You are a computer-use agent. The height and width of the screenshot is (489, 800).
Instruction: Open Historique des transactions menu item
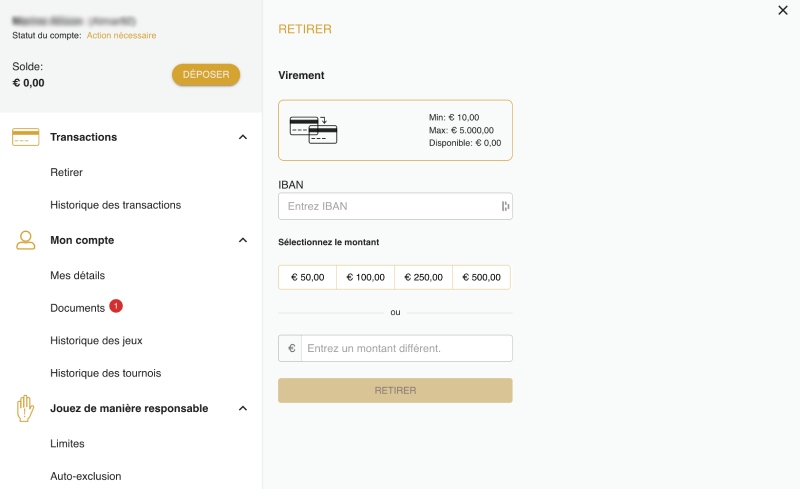[x=115, y=205]
